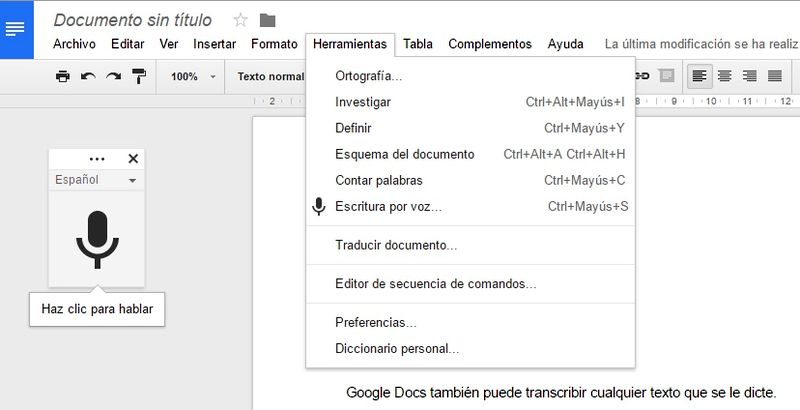This screenshot has width=800, height=410.
Task: Open the Formato menu
Action: tap(274, 44)
